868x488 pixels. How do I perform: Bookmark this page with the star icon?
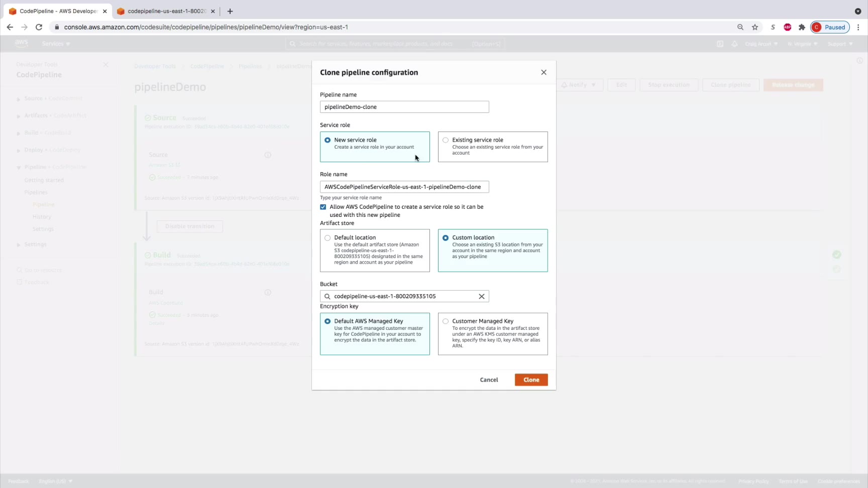point(755,27)
